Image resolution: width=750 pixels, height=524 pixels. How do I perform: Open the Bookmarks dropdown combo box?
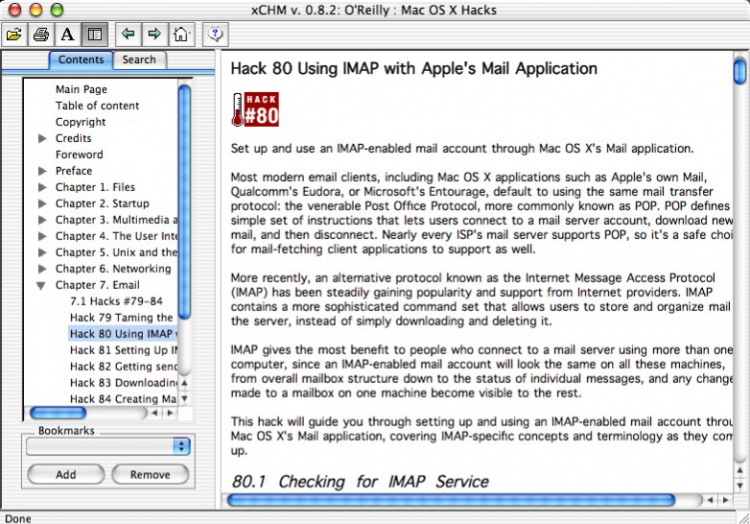pyautogui.click(x=109, y=447)
